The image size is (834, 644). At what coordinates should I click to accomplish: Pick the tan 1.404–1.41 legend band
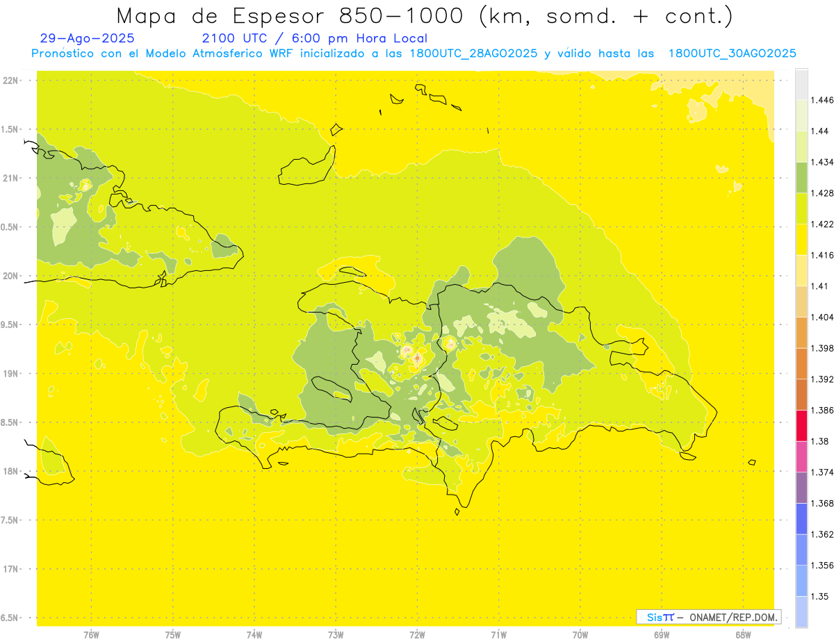tap(801, 302)
